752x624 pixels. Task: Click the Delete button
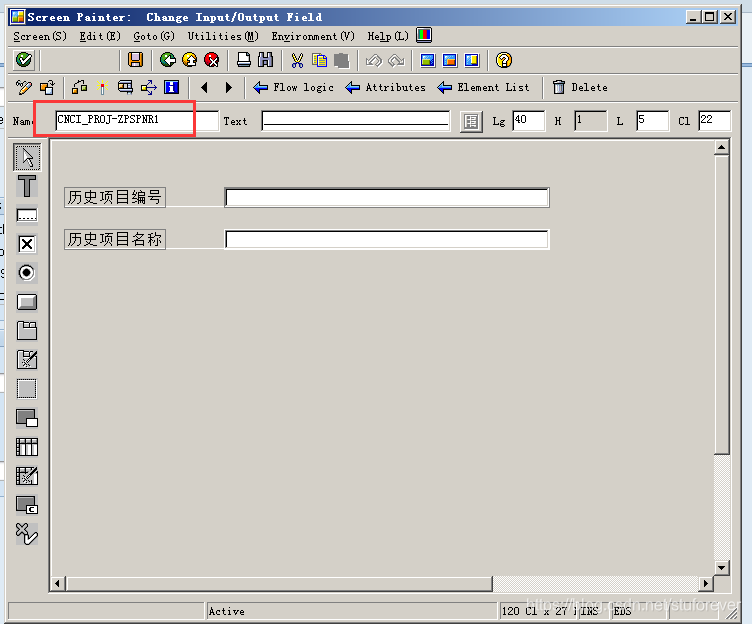click(x=580, y=87)
